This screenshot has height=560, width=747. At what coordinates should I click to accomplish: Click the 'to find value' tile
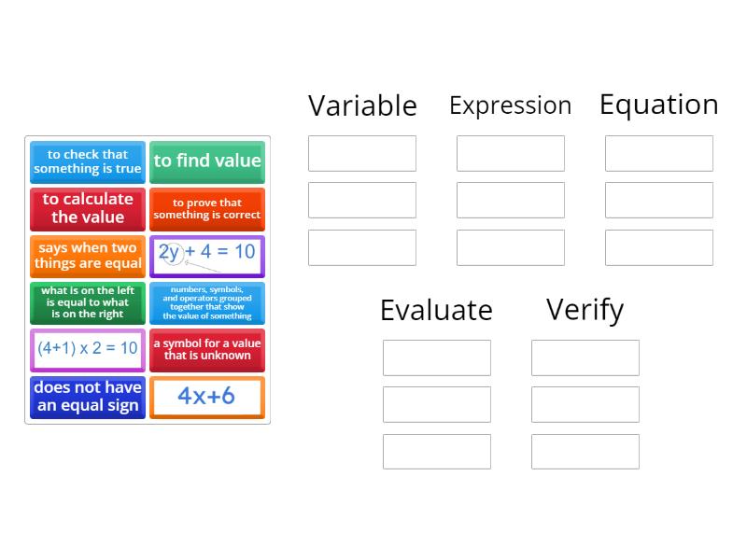(207, 162)
